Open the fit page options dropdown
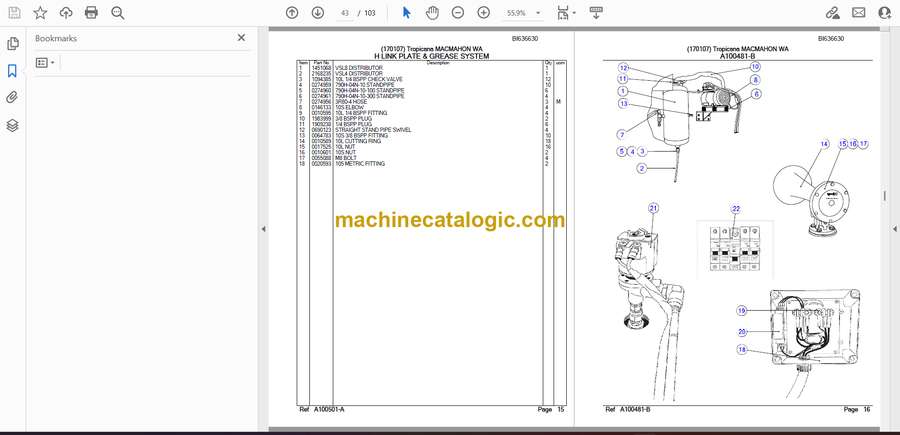Screen dimensions: 900x435 click(x=566, y=13)
